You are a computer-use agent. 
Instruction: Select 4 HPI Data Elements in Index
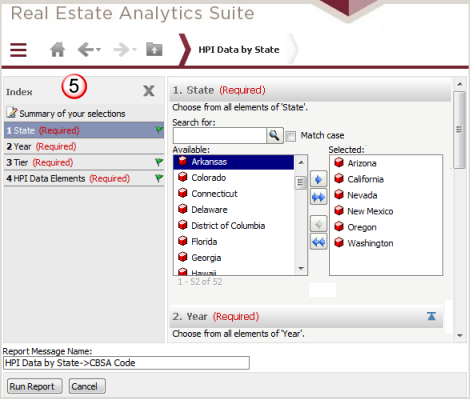coord(84,178)
